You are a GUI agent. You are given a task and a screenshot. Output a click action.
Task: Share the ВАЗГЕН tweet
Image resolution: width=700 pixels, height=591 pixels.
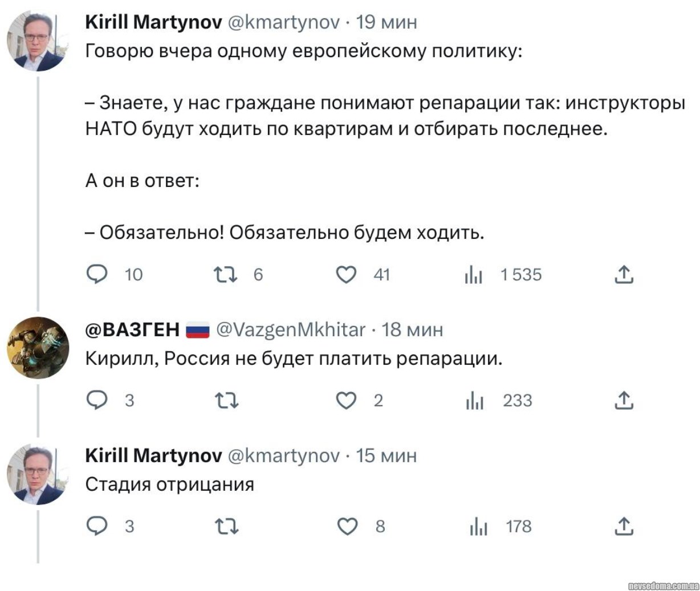coord(624,401)
